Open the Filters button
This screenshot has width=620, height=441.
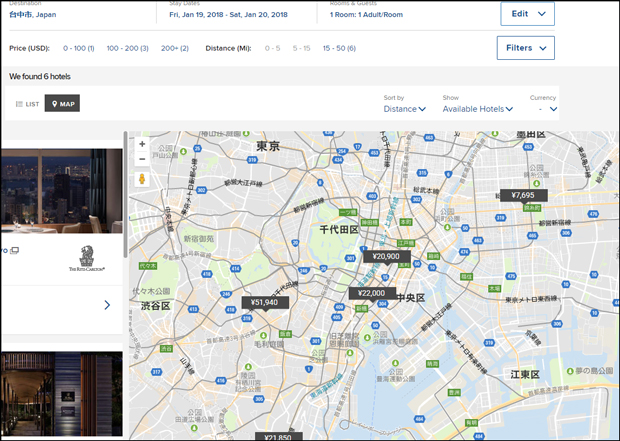click(x=525, y=48)
